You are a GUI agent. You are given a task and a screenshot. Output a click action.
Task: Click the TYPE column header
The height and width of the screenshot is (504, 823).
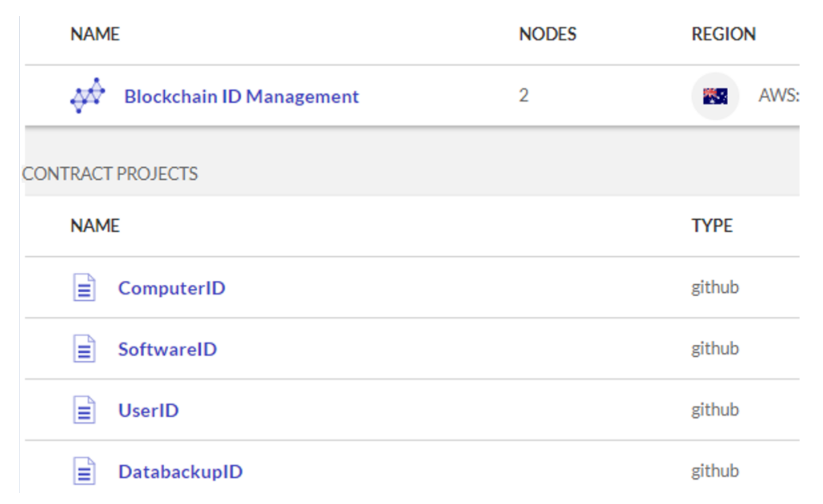point(712,226)
